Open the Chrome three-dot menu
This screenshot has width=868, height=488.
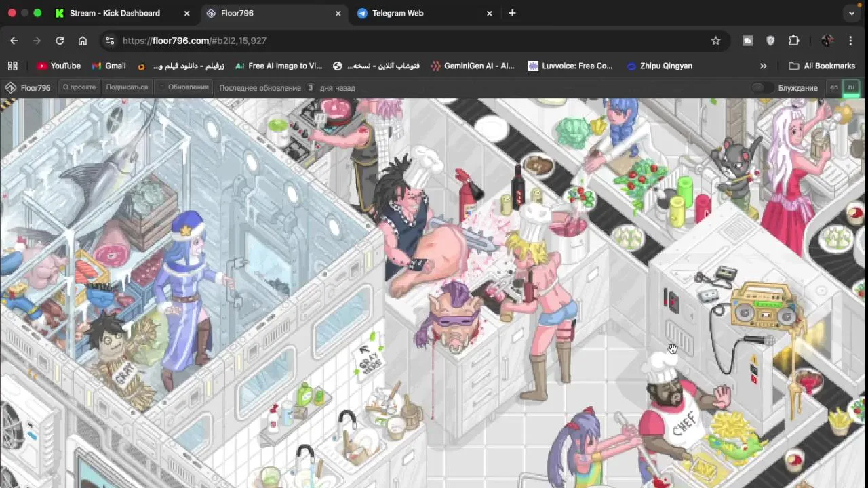[850, 41]
